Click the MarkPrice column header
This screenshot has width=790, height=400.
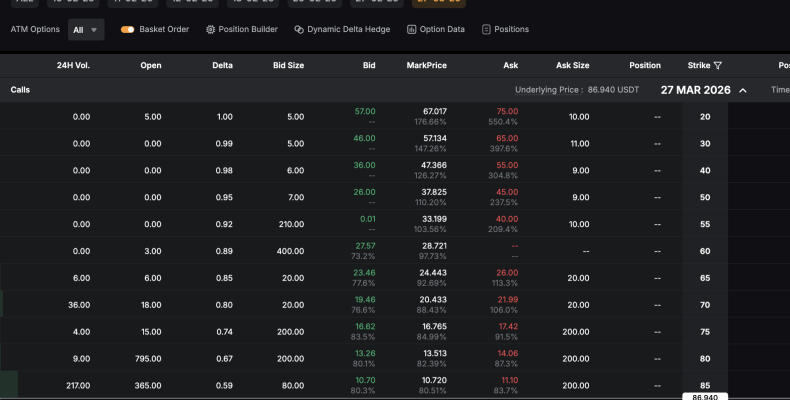point(426,66)
